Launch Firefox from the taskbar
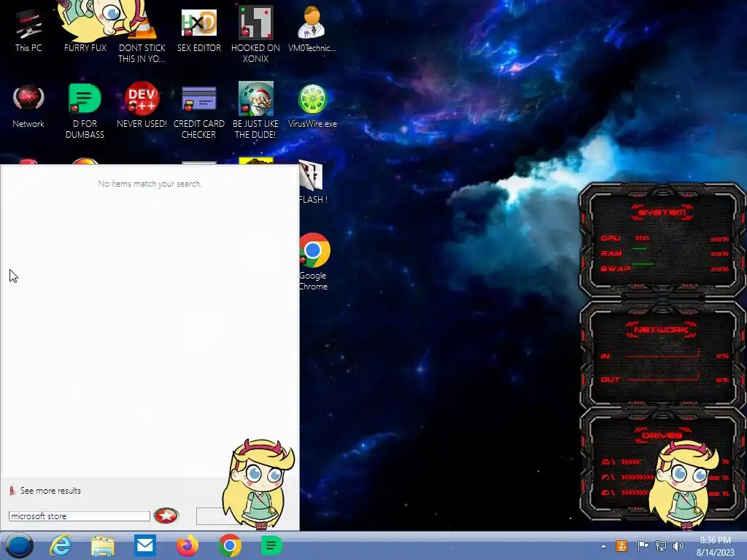 [187, 545]
